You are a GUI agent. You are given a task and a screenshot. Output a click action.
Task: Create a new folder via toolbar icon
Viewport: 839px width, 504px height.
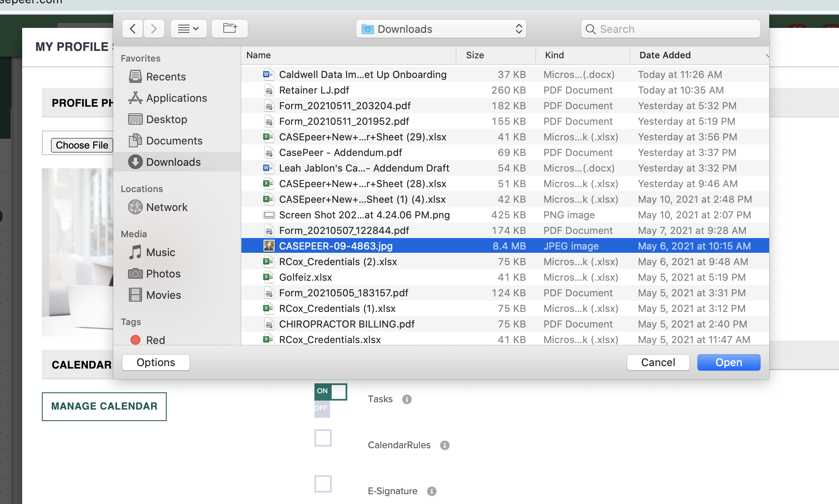tap(230, 29)
